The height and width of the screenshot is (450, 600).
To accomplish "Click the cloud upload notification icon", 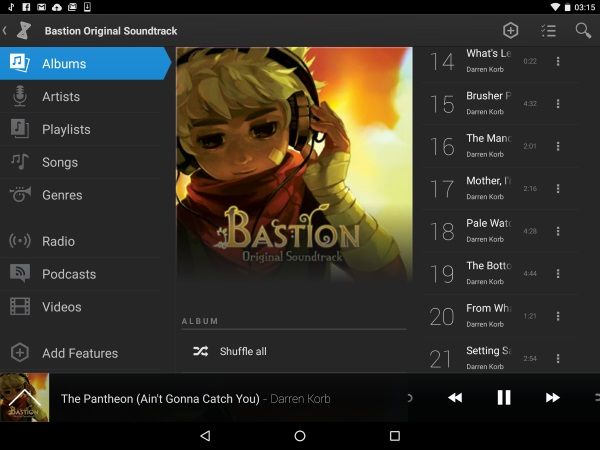I will [x=57, y=7].
